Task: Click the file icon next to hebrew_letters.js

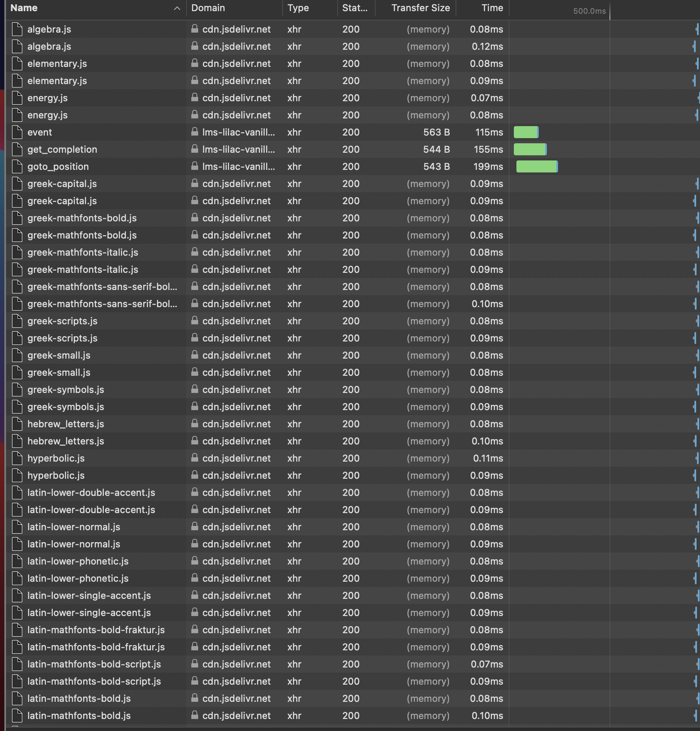Action: pyautogui.click(x=17, y=424)
